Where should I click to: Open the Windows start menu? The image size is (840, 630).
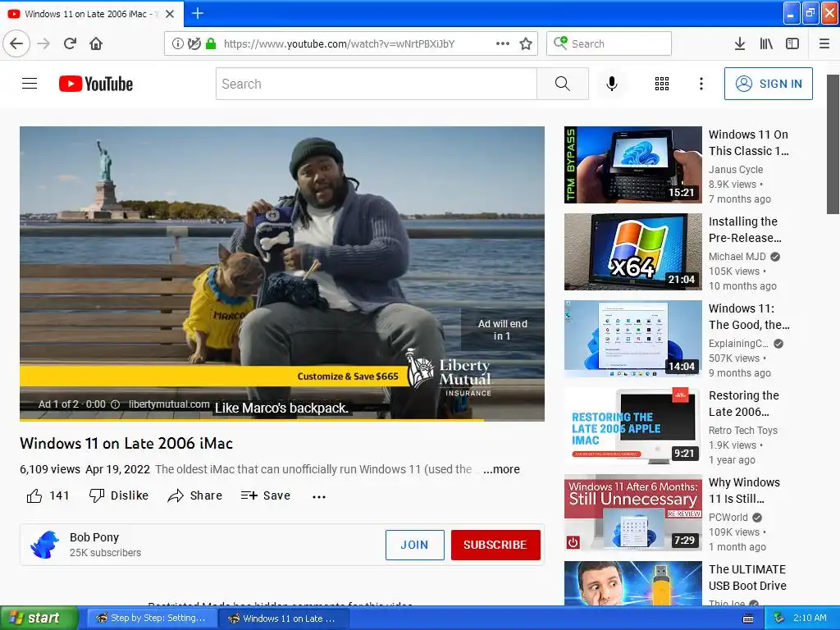pyautogui.click(x=39, y=619)
